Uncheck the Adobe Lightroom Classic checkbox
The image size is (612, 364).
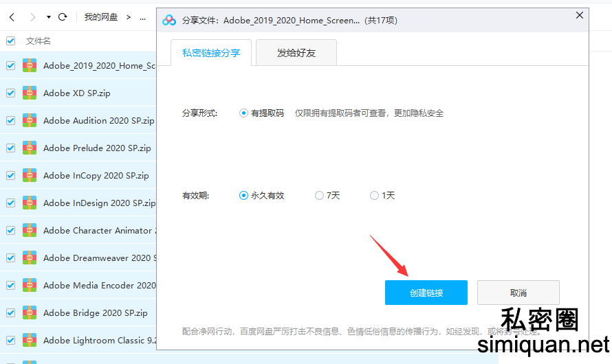pyautogui.click(x=10, y=340)
